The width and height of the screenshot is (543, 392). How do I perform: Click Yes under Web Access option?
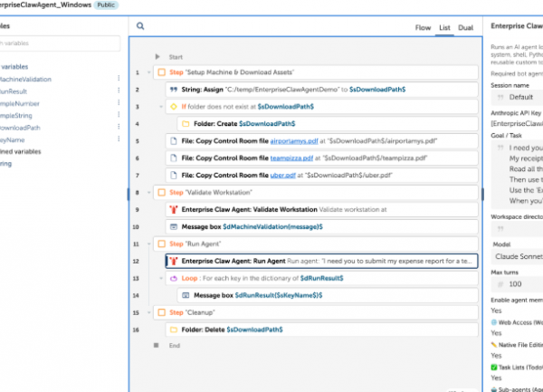(496, 333)
